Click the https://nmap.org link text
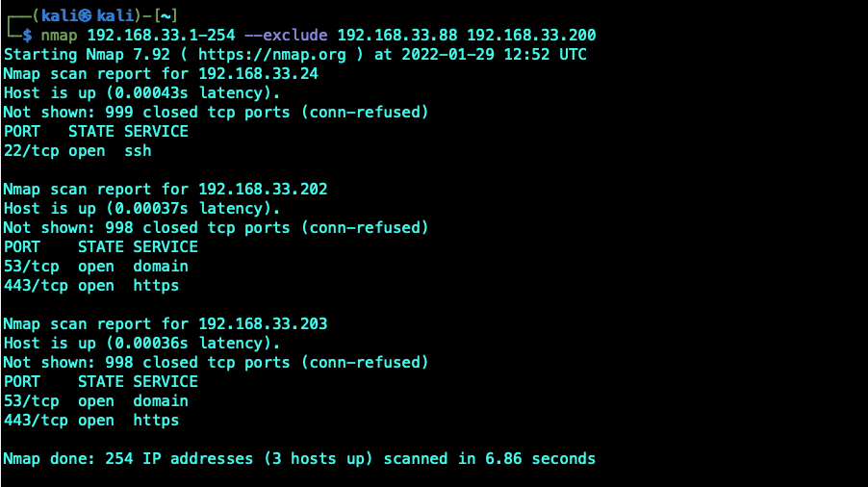The image size is (868, 487). point(271,55)
